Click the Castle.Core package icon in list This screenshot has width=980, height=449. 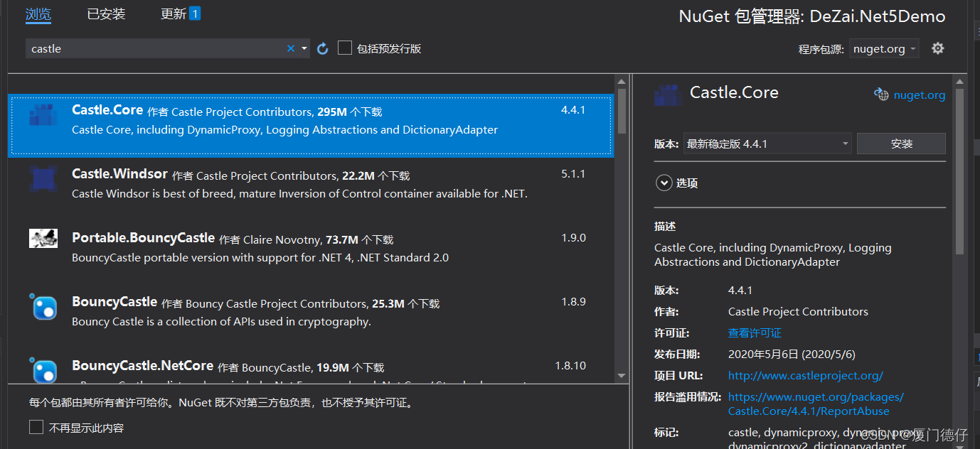coord(43,114)
